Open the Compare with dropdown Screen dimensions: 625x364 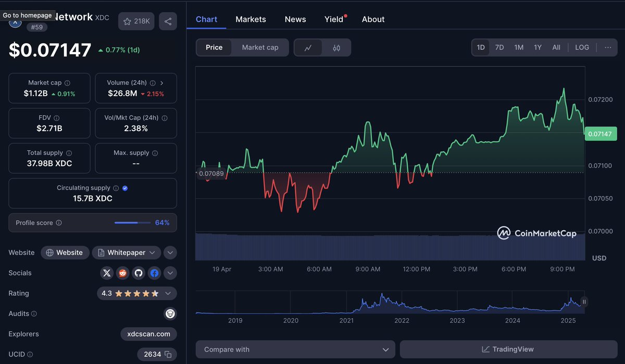click(295, 349)
